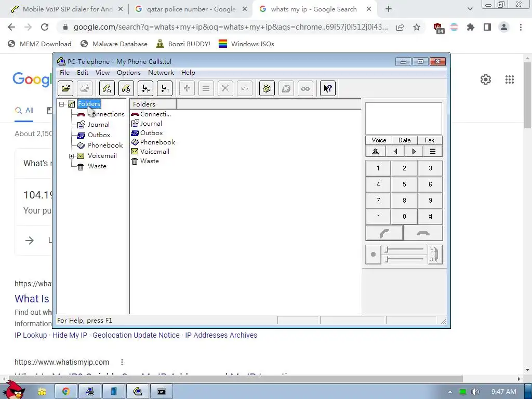This screenshot has width=532, height=399.
Task: Open the Connecti... item in the right list
Action: pos(151,114)
